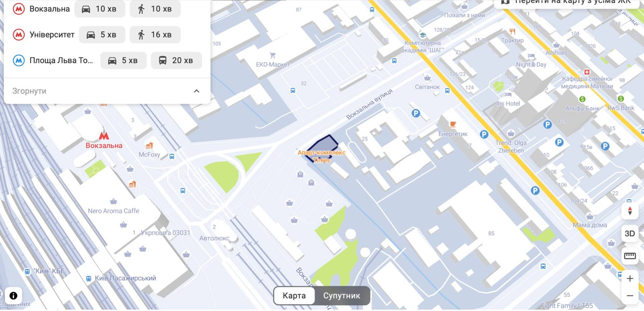Select 10 хв car route to Вокзальна
This screenshot has height=311, width=644.
tap(100, 9)
